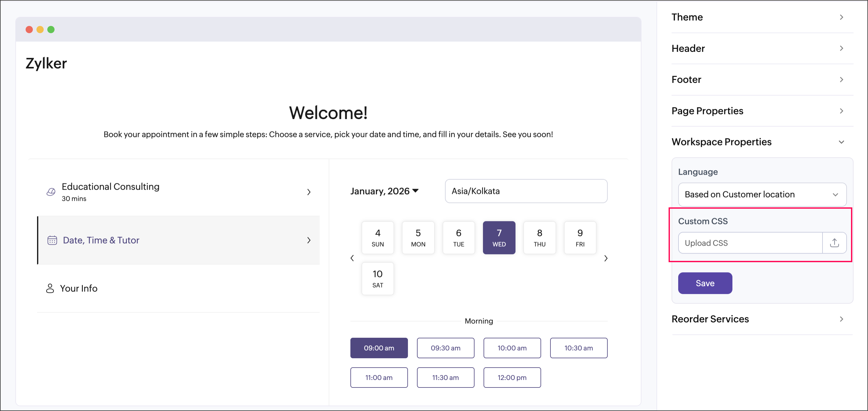Select the 12:00 pm slot

pos(512,378)
